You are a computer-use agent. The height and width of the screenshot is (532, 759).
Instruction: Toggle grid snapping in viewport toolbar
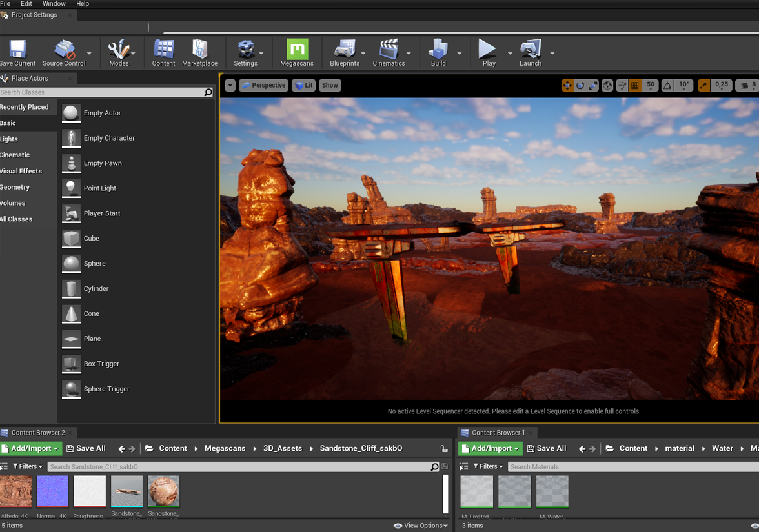tap(635, 85)
